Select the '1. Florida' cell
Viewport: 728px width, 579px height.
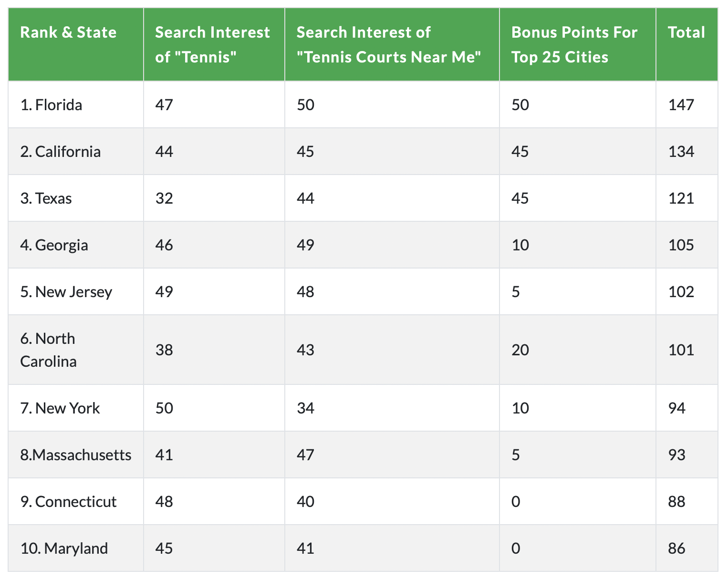coord(52,104)
